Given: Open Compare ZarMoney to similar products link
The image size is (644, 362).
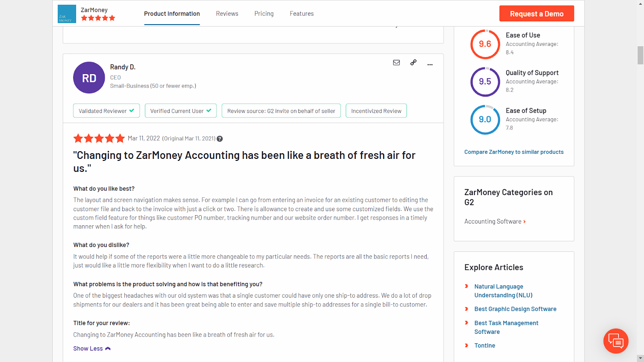Looking at the screenshot, I should (x=514, y=152).
